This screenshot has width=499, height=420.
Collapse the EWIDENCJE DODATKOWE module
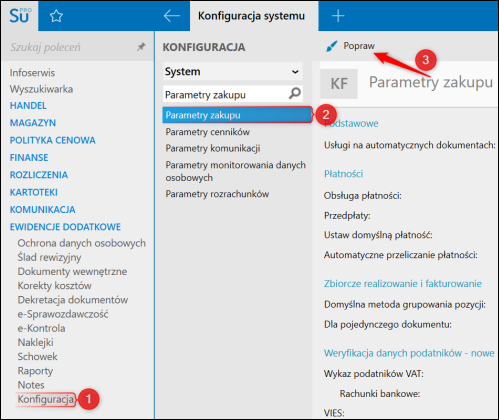pyautogui.click(x=65, y=227)
